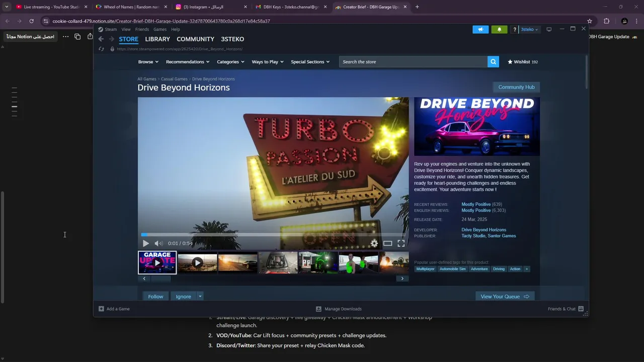Expand the Recommendations dropdown
The height and width of the screenshot is (362, 644).
(188, 62)
